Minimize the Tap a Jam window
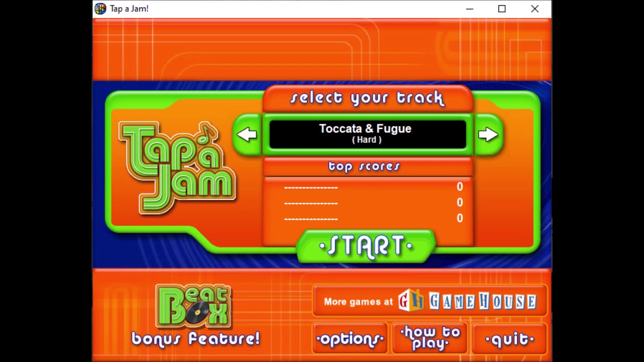 [x=469, y=9]
